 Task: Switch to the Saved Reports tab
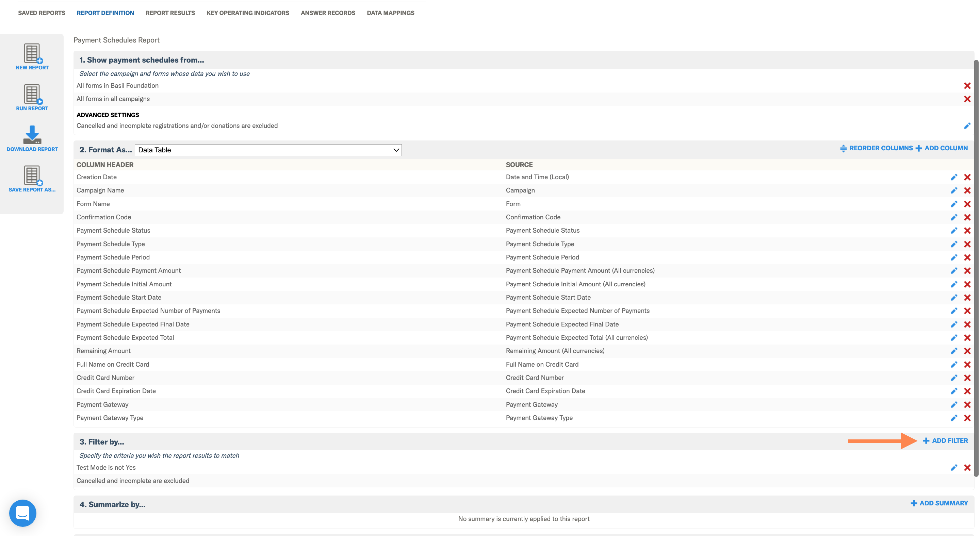(42, 13)
